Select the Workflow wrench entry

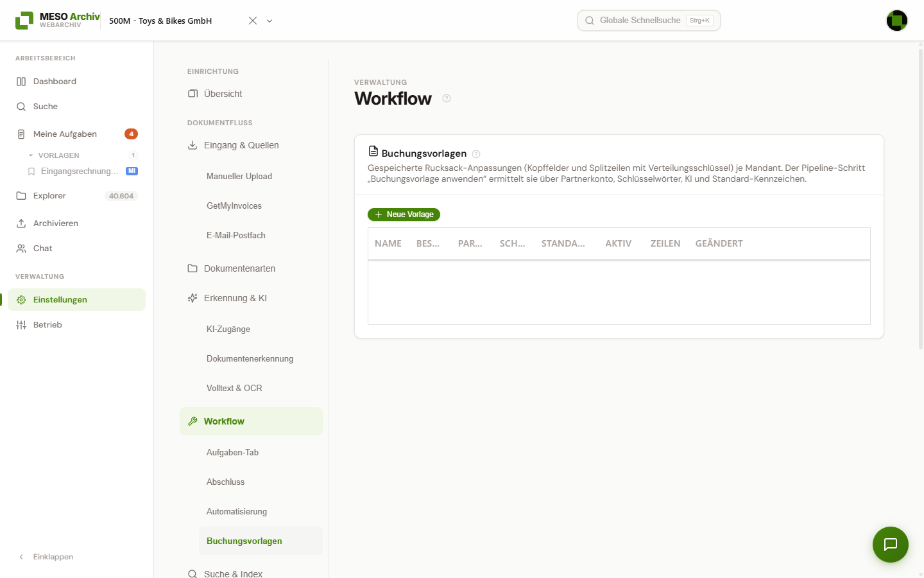tap(251, 421)
